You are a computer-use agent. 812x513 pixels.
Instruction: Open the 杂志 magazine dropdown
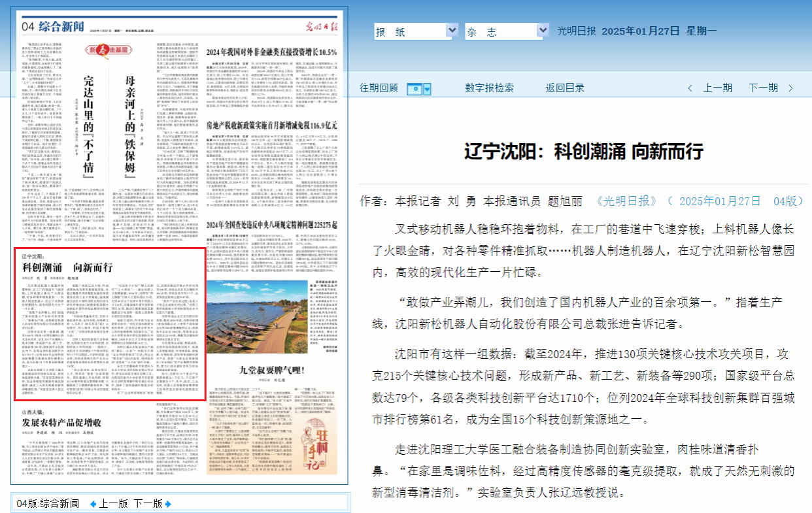(507, 31)
